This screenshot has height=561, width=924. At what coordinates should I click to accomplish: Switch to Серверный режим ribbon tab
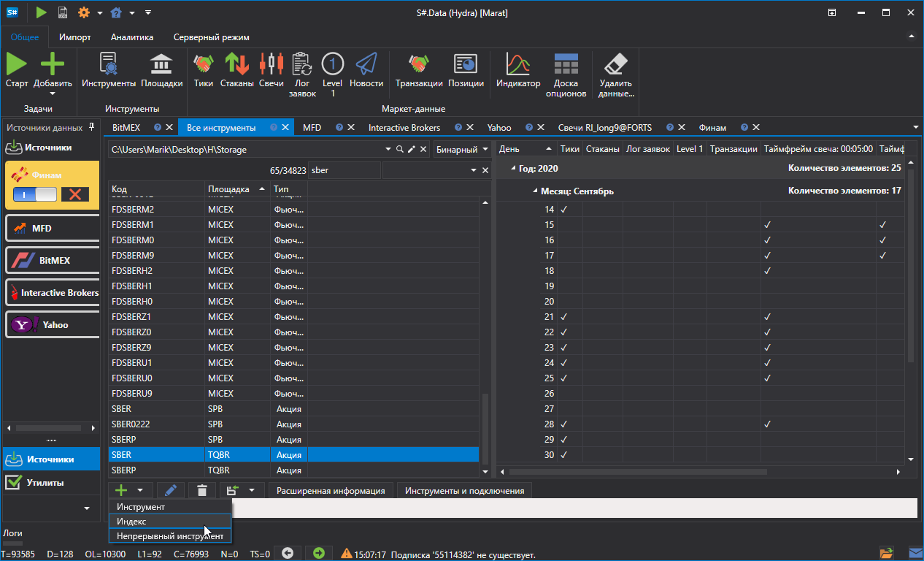click(212, 37)
